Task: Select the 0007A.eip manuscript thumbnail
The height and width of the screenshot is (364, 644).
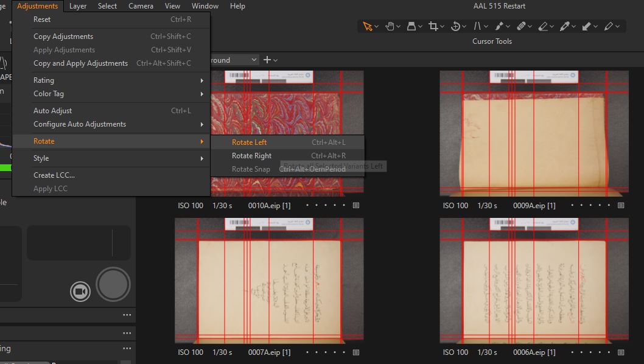Action: click(x=269, y=281)
